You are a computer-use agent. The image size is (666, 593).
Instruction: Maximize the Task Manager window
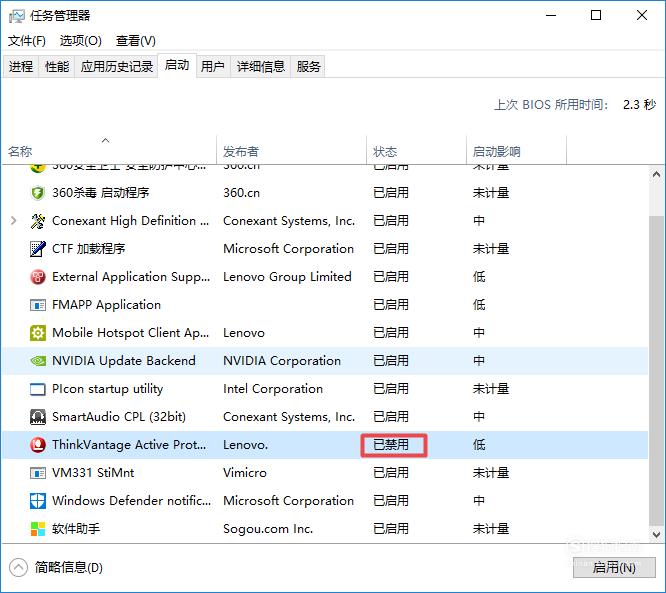tap(596, 15)
